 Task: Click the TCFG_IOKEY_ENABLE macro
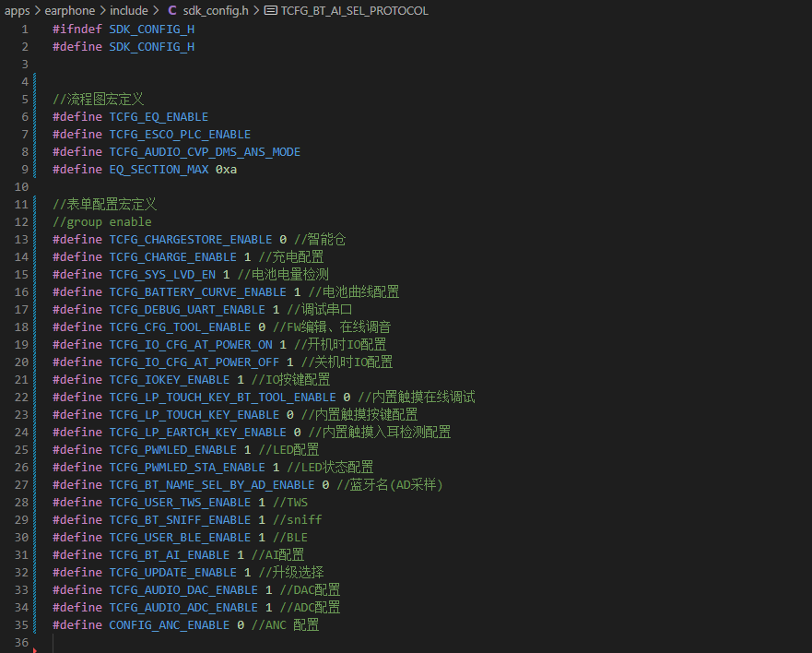[x=170, y=380]
